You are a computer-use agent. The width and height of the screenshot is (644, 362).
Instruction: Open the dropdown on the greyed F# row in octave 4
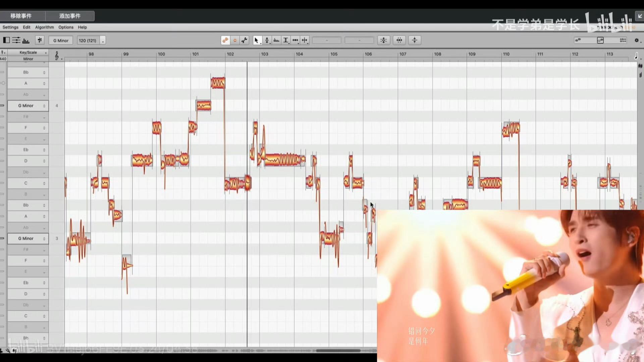click(x=44, y=117)
